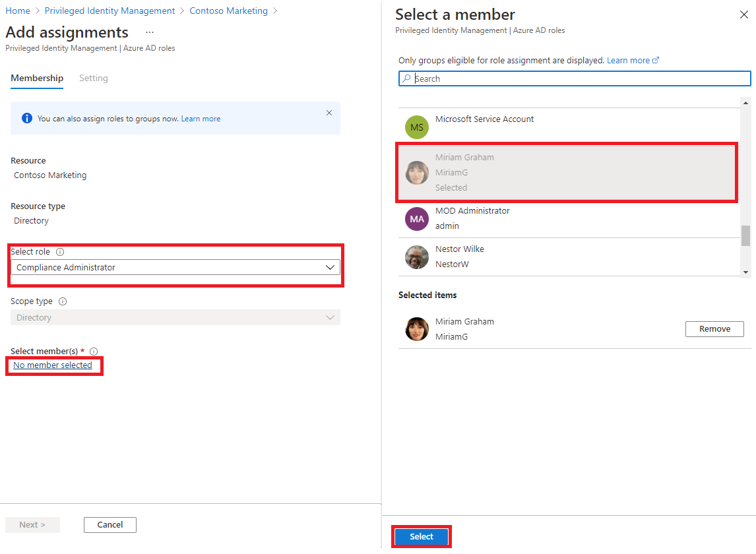
Task: Remove Miriam Graham from Selected items
Action: [714, 328]
